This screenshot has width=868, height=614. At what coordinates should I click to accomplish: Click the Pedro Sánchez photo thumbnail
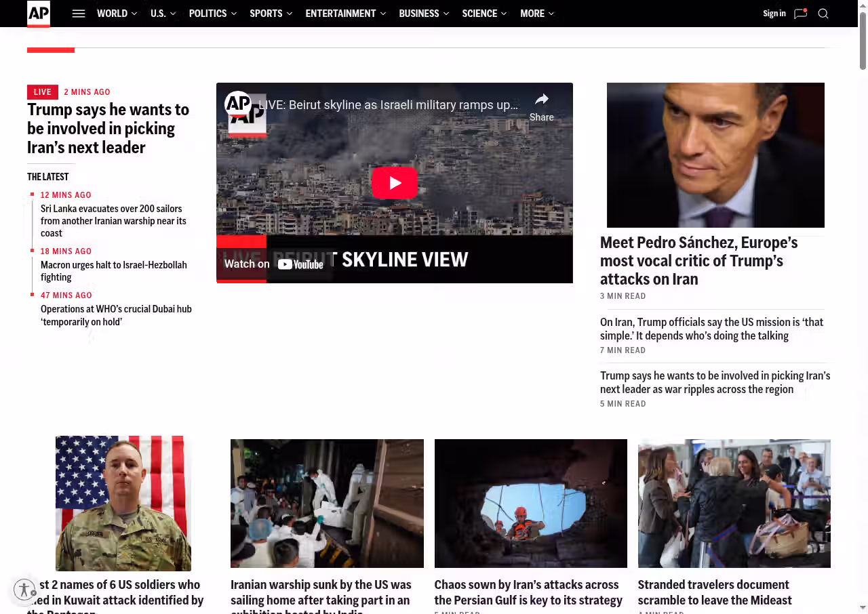click(x=715, y=155)
